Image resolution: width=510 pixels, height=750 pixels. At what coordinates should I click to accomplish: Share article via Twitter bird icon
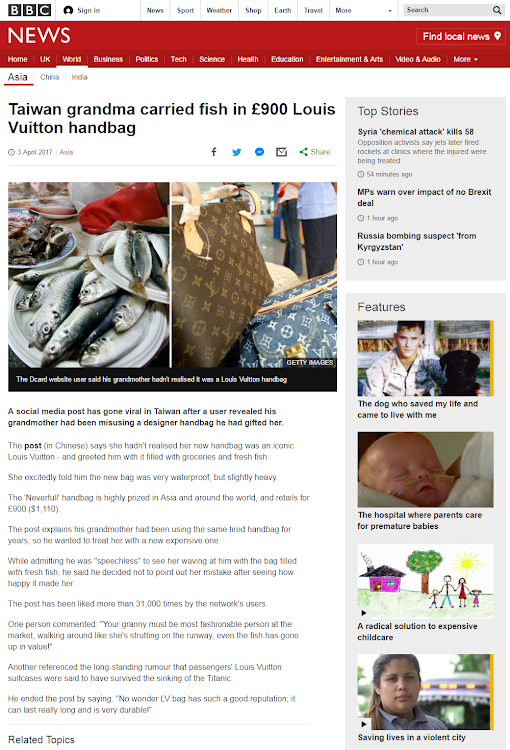point(236,152)
